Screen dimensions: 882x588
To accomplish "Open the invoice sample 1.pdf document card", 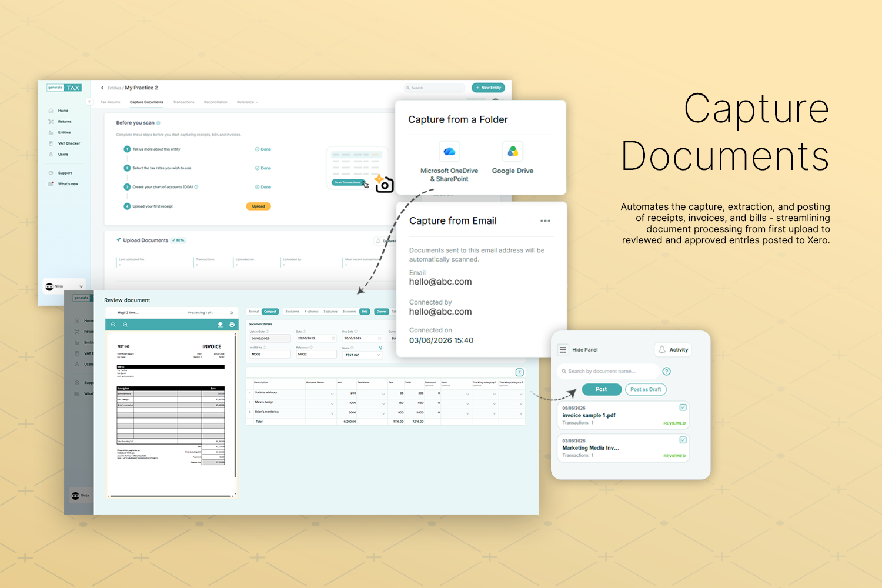I will pyautogui.click(x=623, y=415).
